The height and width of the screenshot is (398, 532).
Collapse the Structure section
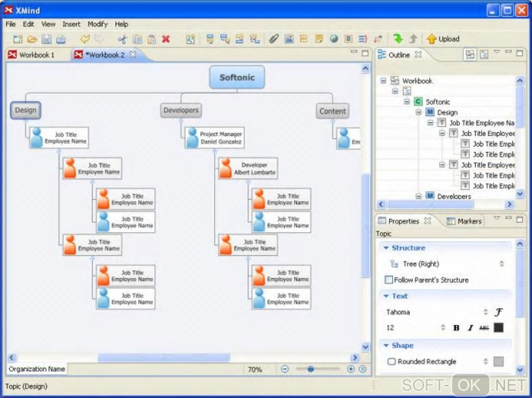tap(386, 248)
